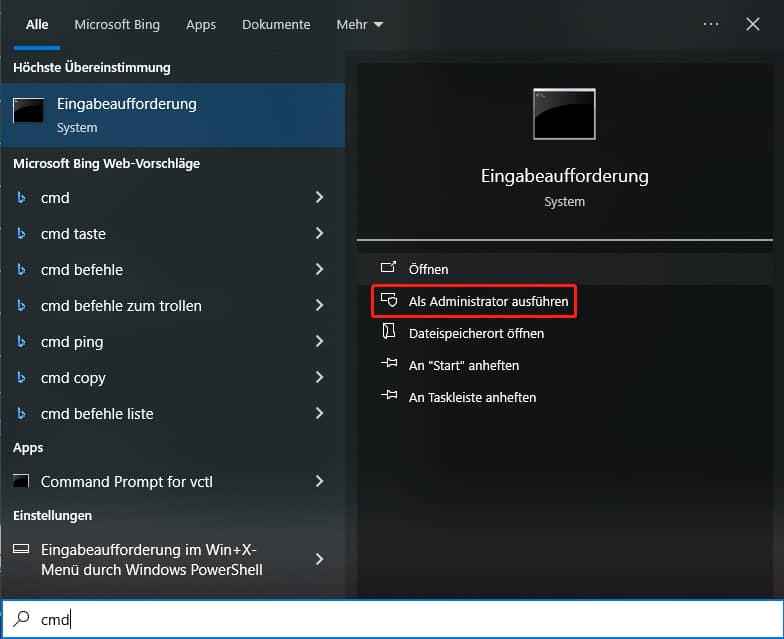Click the magnifier icon in search box

(x=22, y=619)
